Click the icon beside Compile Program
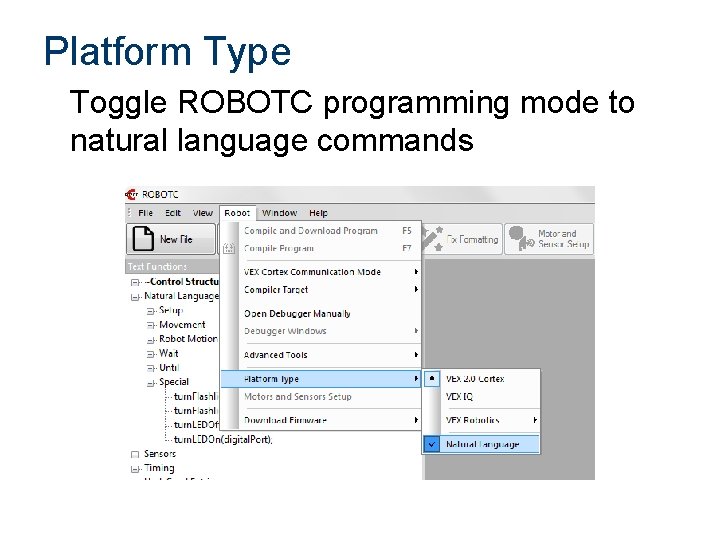The image size is (720, 540). click(229, 248)
